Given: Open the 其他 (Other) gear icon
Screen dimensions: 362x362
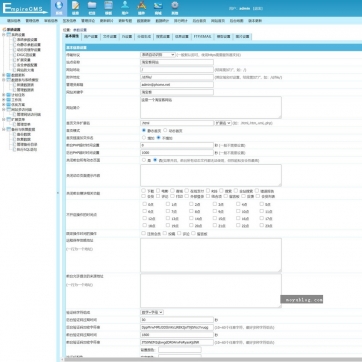Looking at the screenshot, I should click(175, 5).
